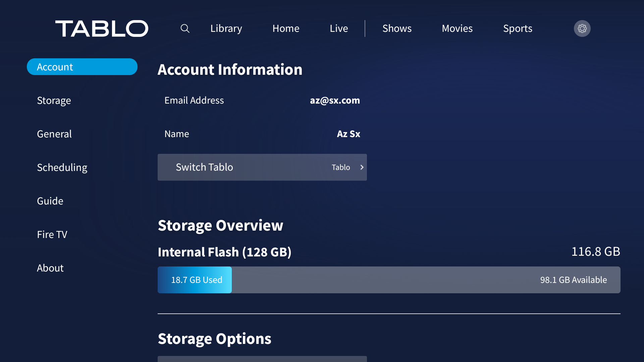Go to the Home tab

tap(286, 28)
